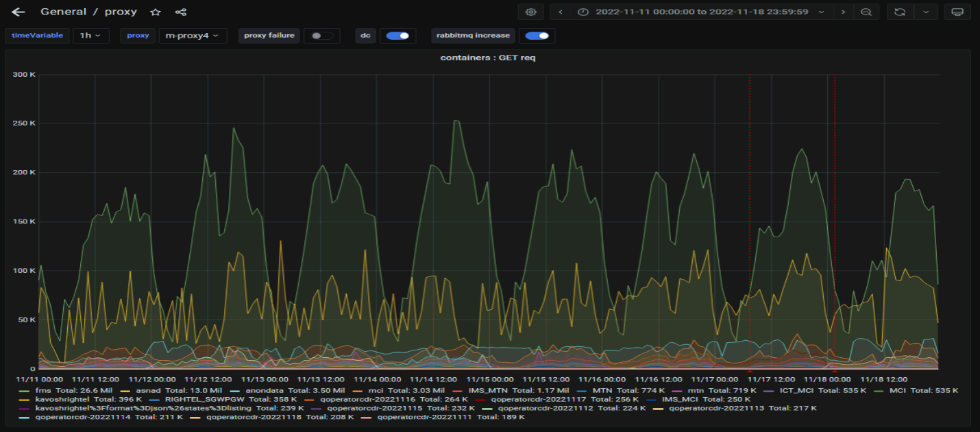
Task: Enable the proxy failure toggle
Action: pos(321,36)
